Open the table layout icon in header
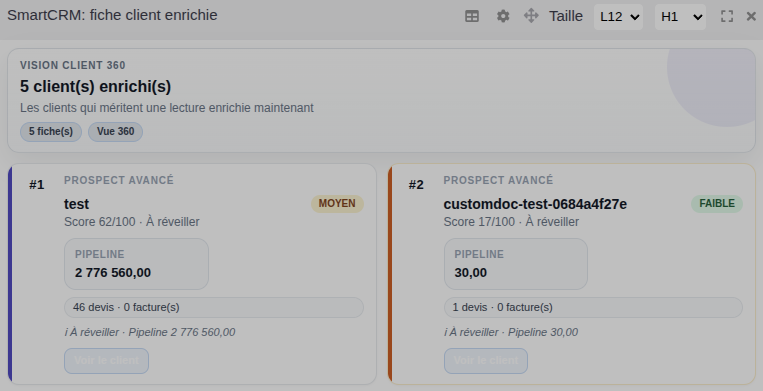Viewport: 763px width, 391px height. (472, 17)
